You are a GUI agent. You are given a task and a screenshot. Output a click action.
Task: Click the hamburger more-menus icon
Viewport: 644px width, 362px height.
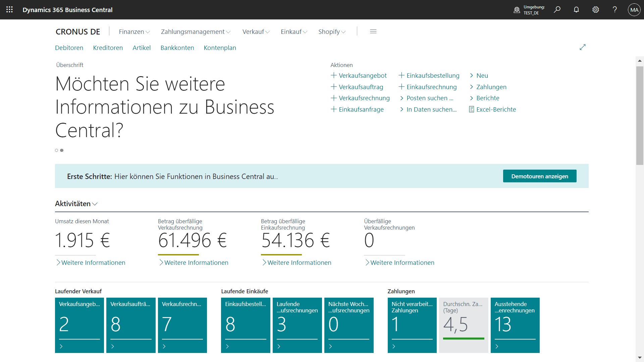[373, 32]
